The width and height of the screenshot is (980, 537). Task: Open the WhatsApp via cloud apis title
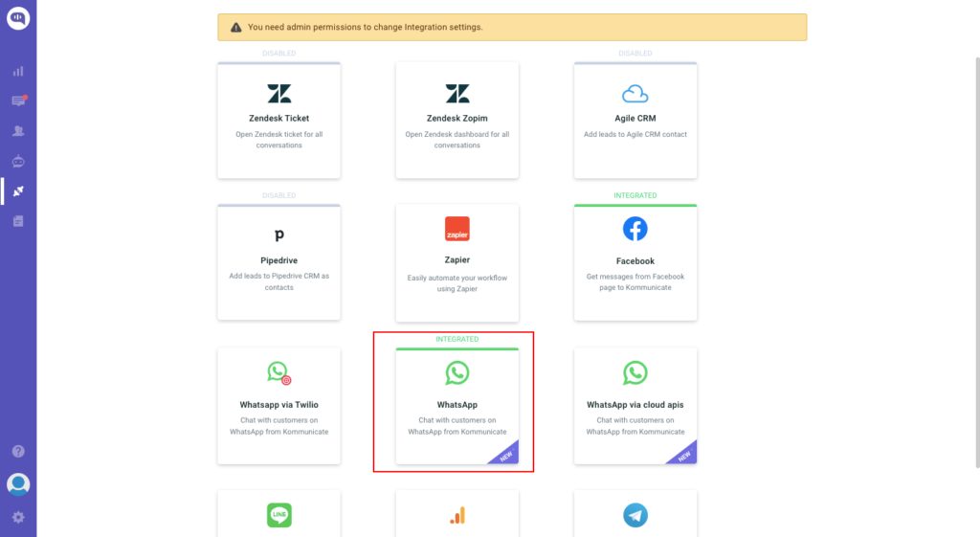point(635,405)
